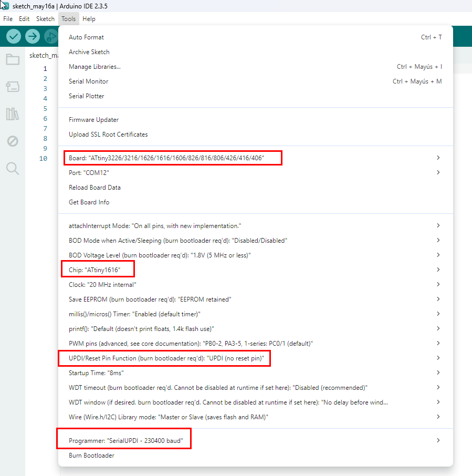Select Auto Format in Tools menu

pos(86,37)
